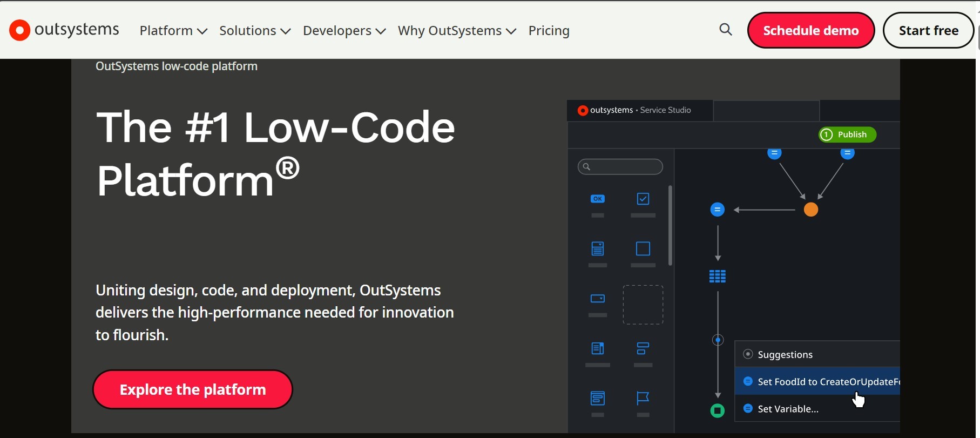The height and width of the screenshot is (438, 980).
Task: Click the Schedule demo button
Action: 811,30
